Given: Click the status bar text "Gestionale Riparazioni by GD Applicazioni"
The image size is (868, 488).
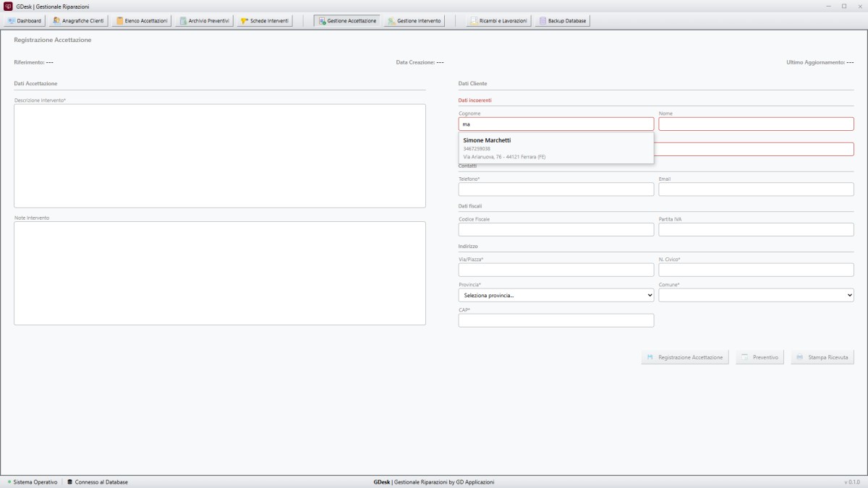Looking at the screenshot, I should point(445,482).
